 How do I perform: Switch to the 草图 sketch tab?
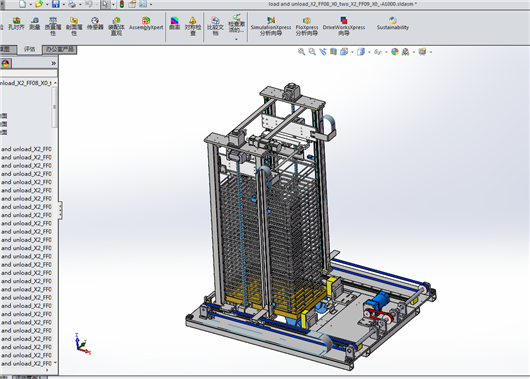[x=7, y=49]
